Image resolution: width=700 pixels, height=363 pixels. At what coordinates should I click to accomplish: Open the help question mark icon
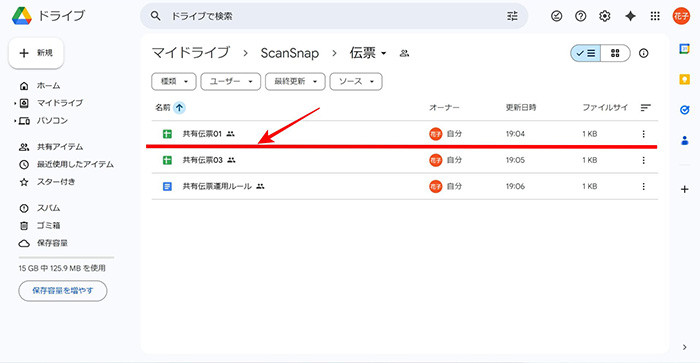tap(580, 16)
